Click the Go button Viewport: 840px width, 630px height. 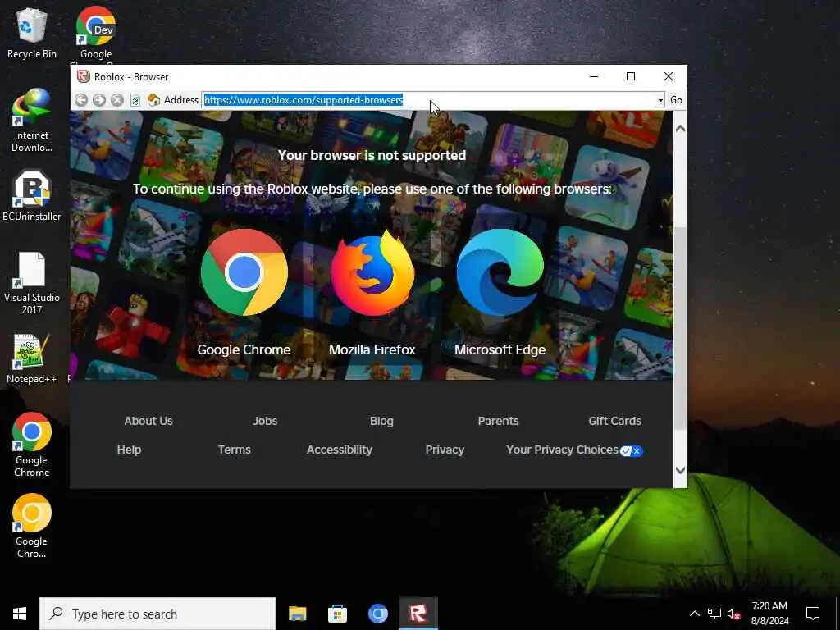[676, 100]
